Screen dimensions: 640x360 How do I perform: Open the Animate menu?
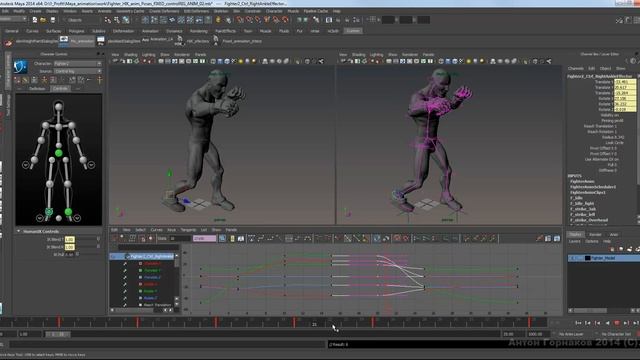pyautogui.click(x=104, y=11)
